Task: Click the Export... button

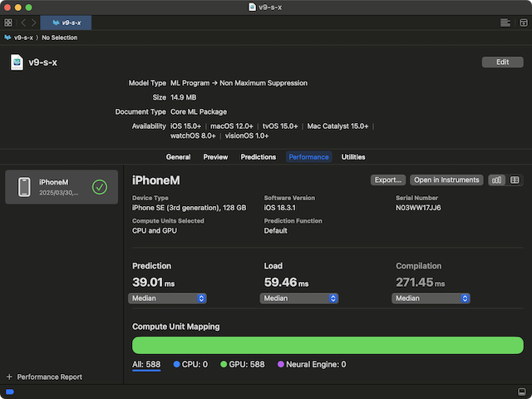Action: (x=388, y=180)
